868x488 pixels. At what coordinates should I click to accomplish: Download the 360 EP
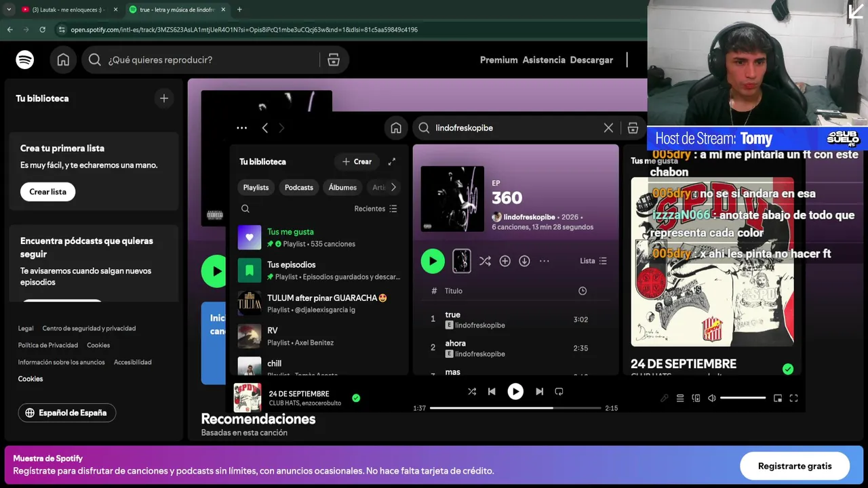(524, 261)
